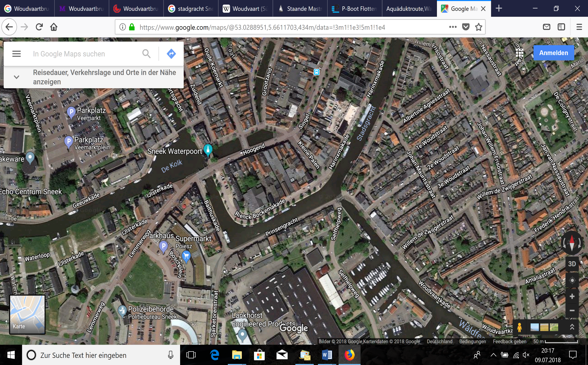Open the Google apps grid icon
This screenshot has height=365, width=588.
click(x=519, y=53)
